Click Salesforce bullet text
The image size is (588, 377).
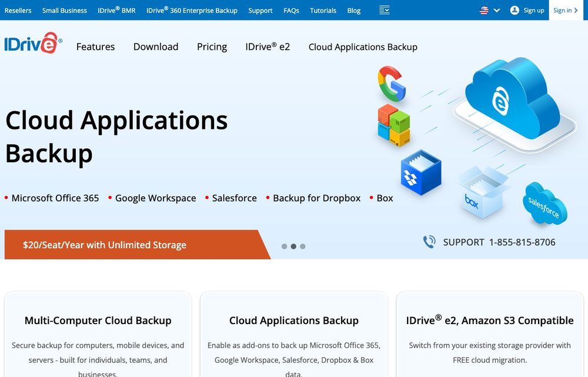click(235, 198)
